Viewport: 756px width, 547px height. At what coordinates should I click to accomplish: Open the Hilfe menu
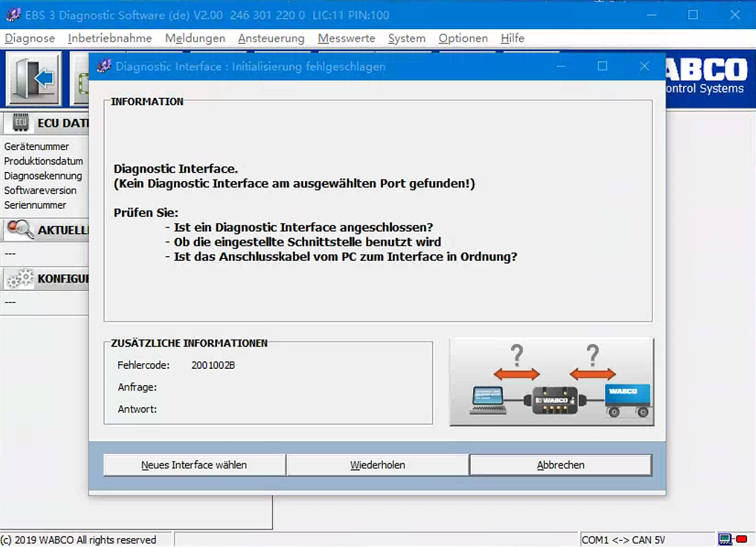[x=512, y=38]
